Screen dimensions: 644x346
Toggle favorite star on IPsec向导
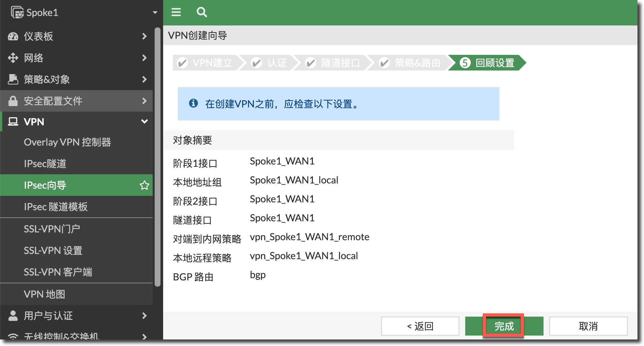point(144,185)
